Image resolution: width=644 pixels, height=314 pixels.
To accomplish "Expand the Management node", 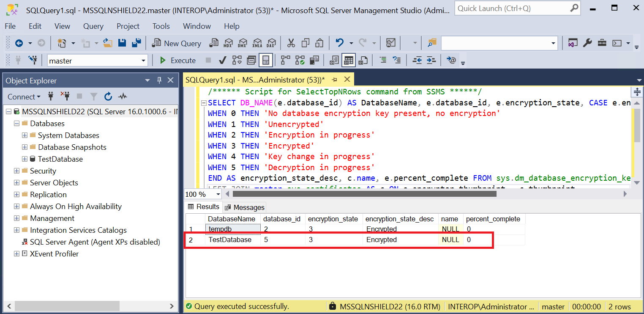I will click(x=16, y=218).
